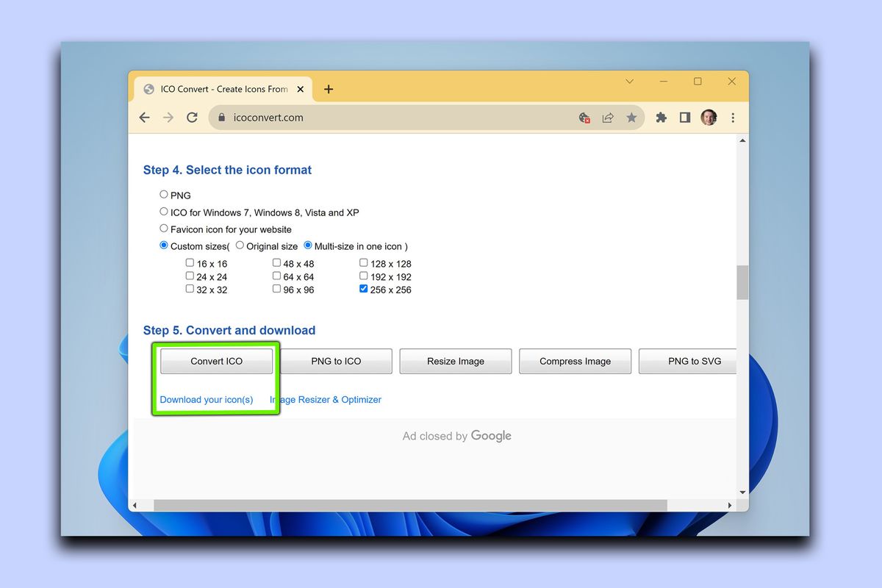Reload the current page
Image resolution: width=882 pixels, height=588 pixels.
point(192,117)
